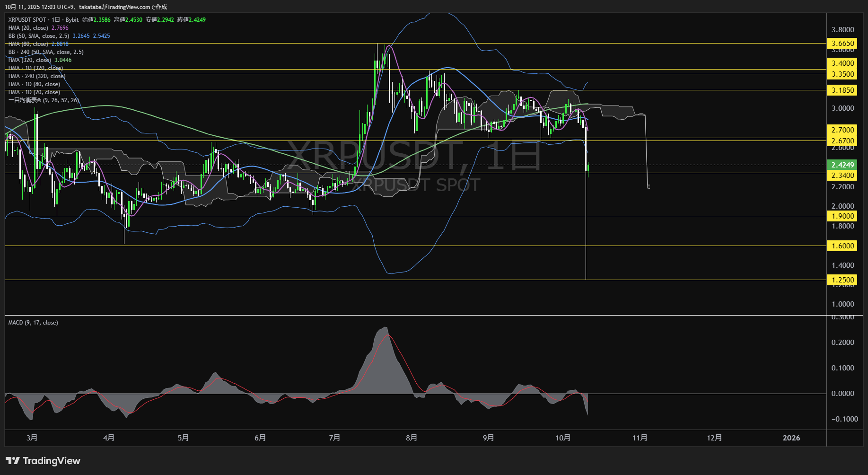Click the 10月 label on time axis

(x=563, y=438)
